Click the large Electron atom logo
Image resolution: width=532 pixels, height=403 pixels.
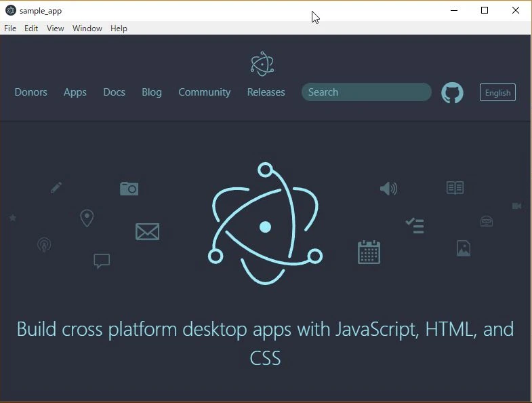click(265, 223)
